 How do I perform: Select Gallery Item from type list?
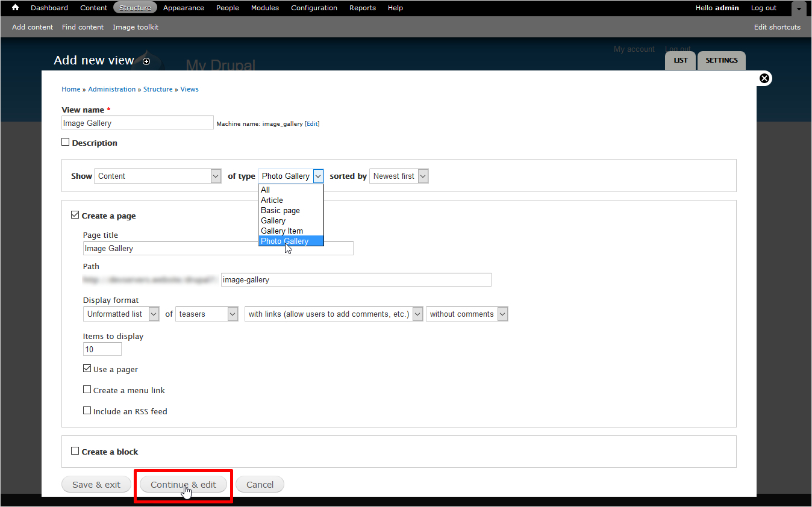pyautogui.click(x=282, y=231)
